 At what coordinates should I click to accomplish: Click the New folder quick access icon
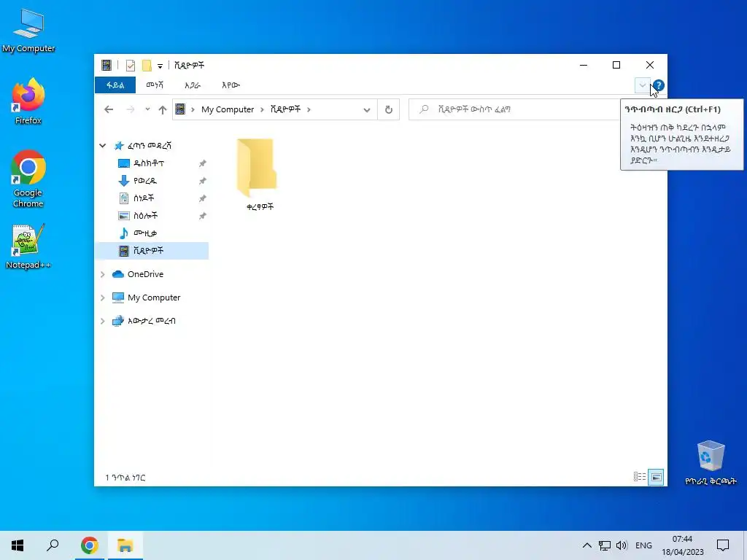pos(147,66)
